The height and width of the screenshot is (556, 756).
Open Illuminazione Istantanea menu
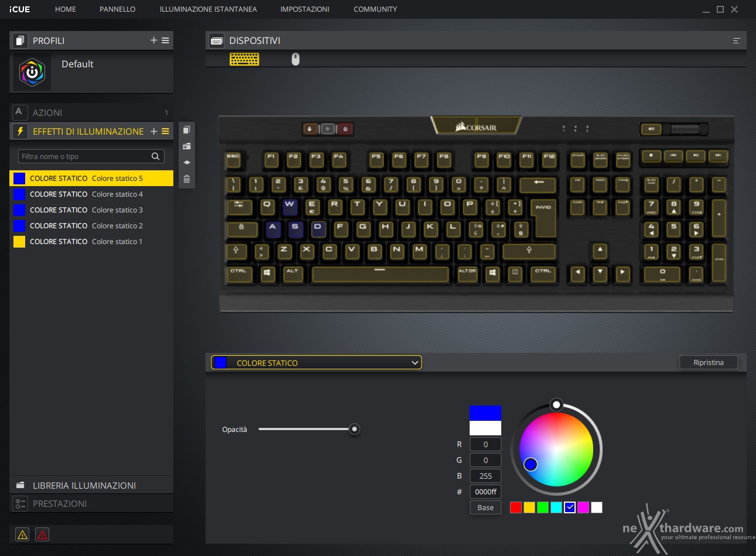(208, 9)
